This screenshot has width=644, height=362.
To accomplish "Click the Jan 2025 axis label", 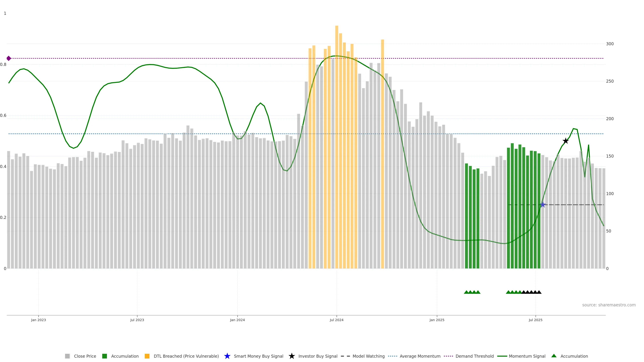I will (x=437, y=320).
